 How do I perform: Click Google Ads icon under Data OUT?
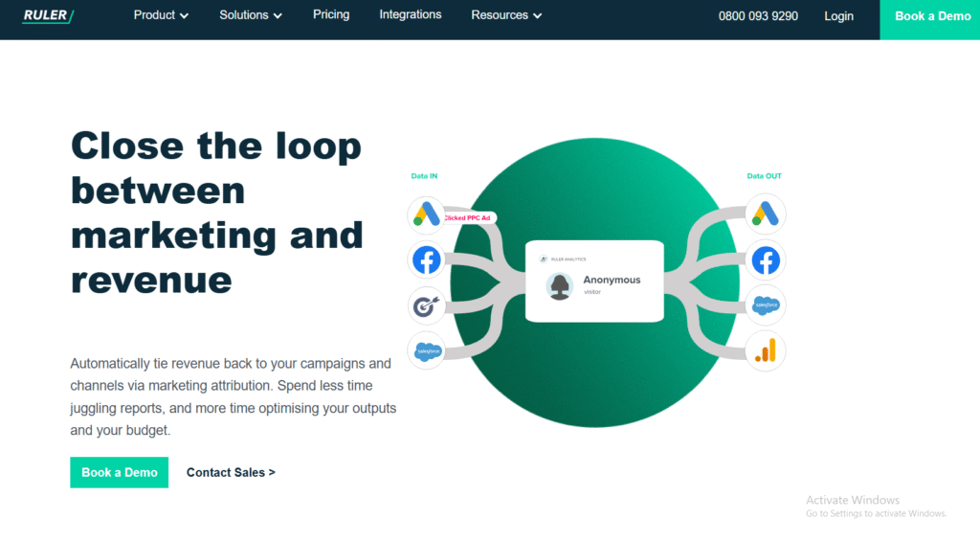(x=766, y=214)
